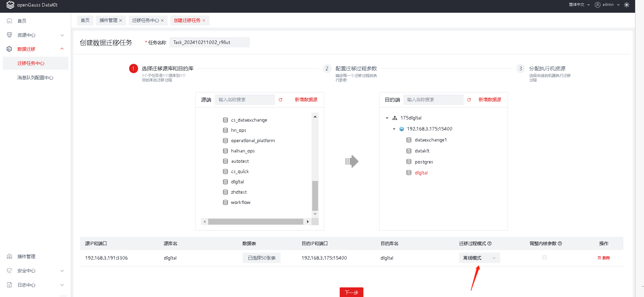Select digital in the target tree
The height and width of the screenshot is (297, 644).
point(421,173)
